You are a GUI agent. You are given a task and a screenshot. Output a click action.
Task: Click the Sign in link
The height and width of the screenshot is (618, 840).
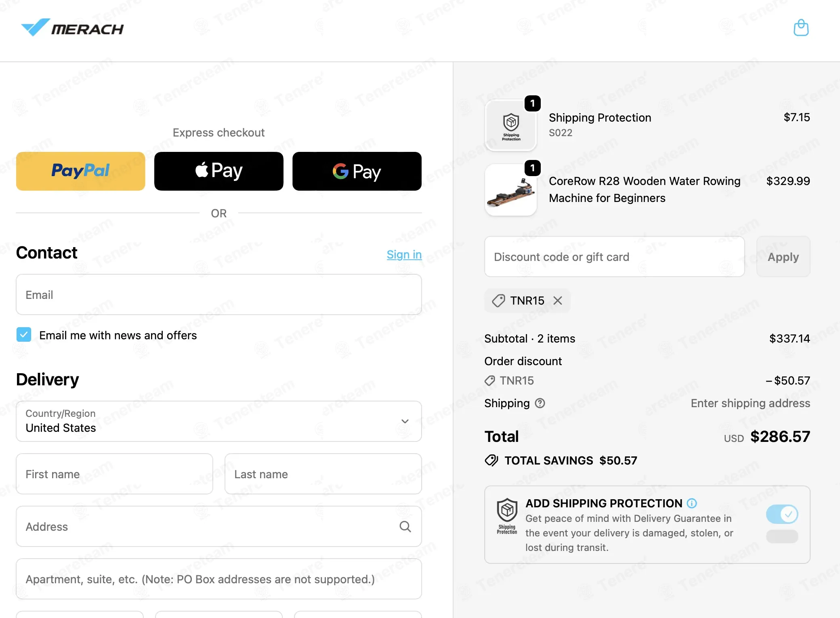point(404,254)
